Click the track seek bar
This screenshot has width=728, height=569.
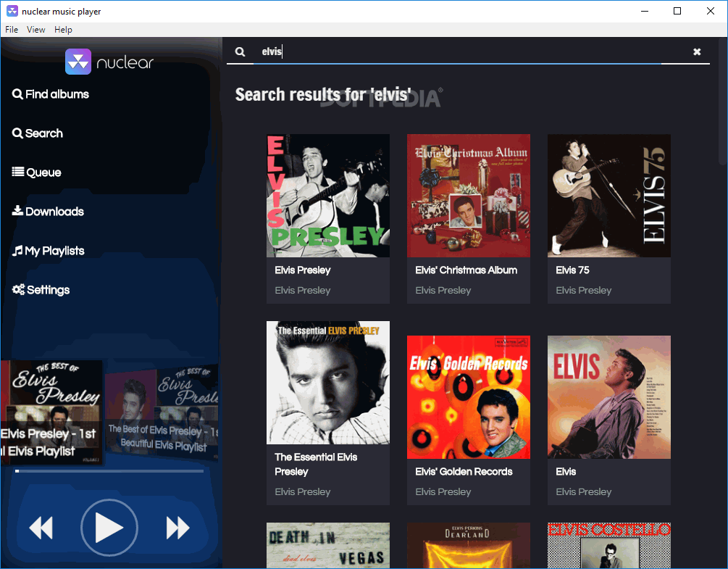coord(109,471)
